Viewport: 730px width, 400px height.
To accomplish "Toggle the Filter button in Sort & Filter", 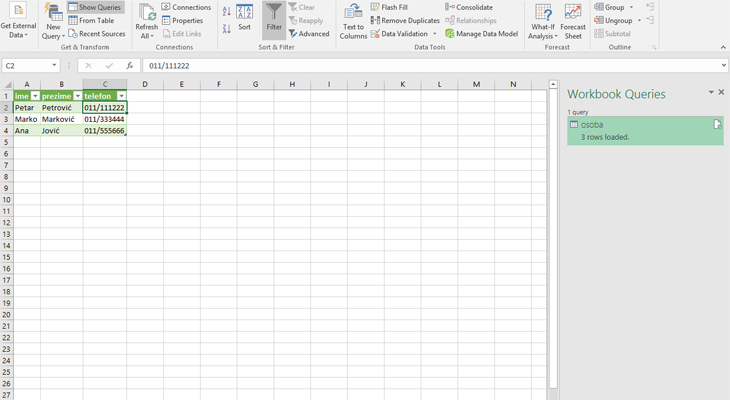I will pyautogui.click(x=274, y=19).
